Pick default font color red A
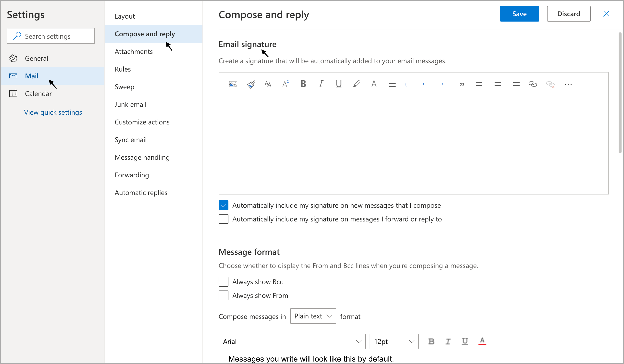 point(482,341)
